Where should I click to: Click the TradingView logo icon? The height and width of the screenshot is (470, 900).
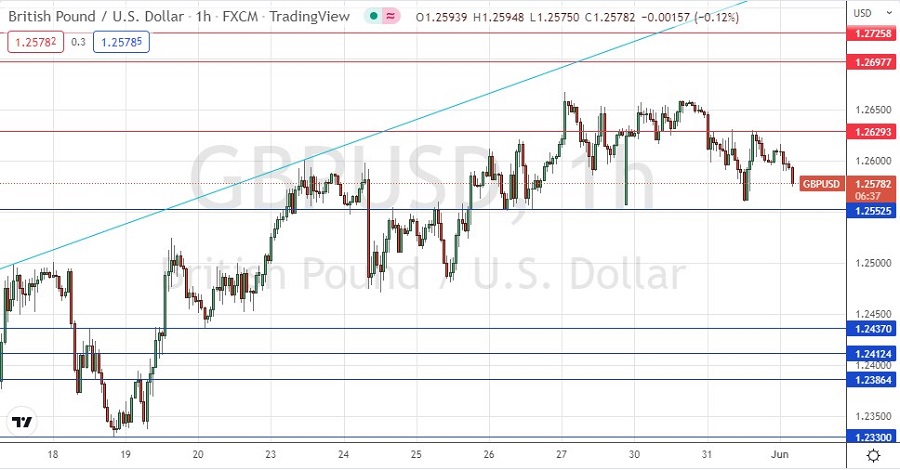coord(21,423)
